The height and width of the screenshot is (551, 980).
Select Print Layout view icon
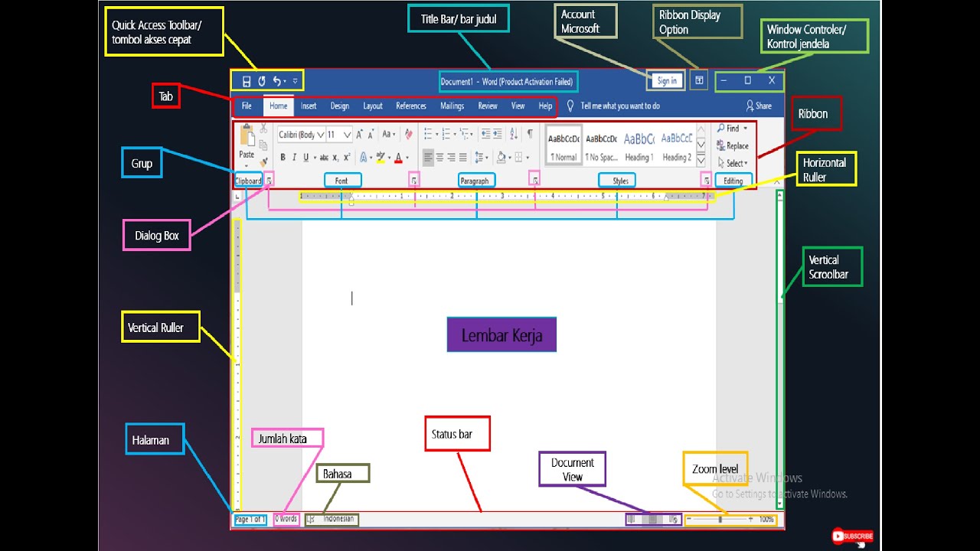[652, 519]
